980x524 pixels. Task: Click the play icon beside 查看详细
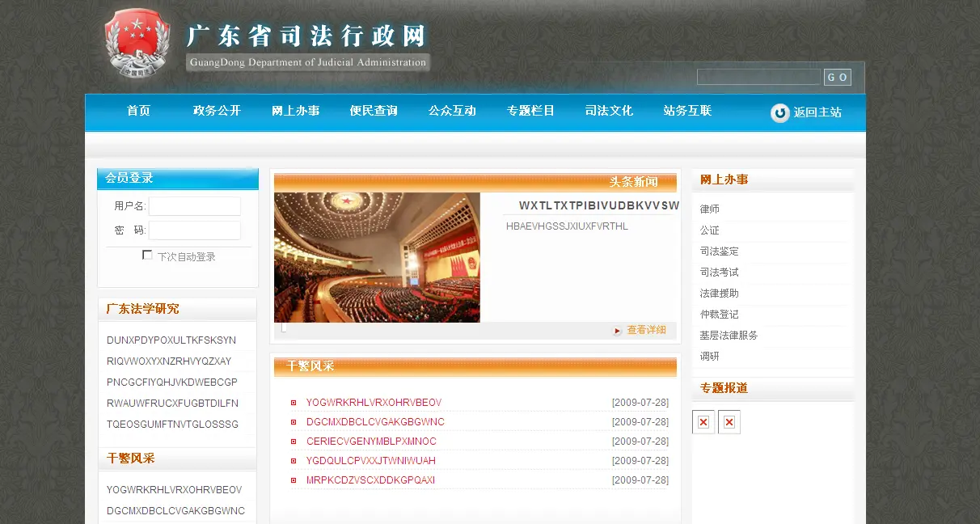tap(617, 331)
